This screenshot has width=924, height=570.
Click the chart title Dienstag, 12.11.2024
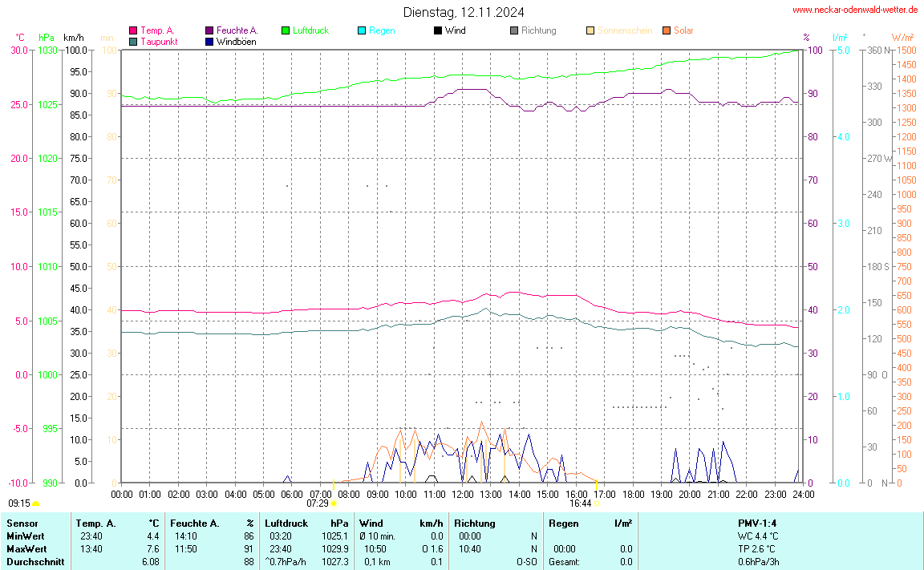pos(464,12)
